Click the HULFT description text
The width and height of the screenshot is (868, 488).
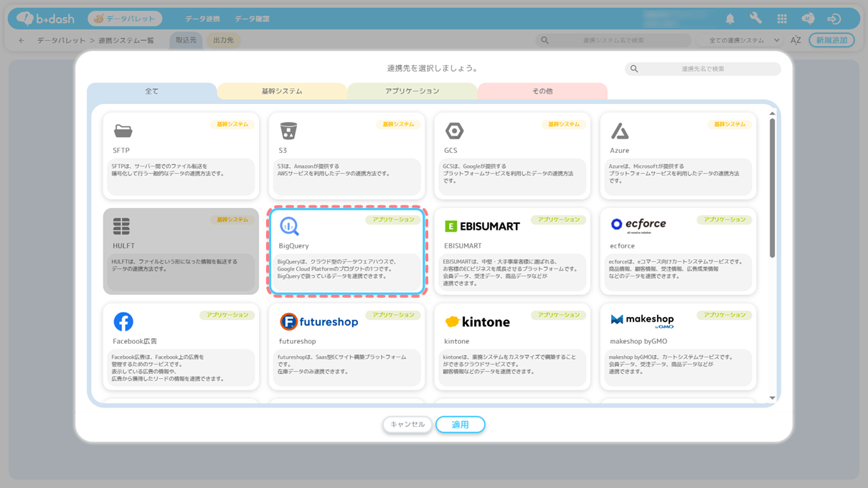coord(174,266)
